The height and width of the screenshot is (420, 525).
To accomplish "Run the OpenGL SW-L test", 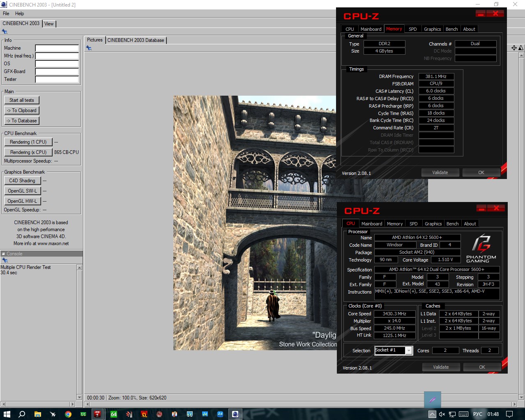I will (x=23, y=191).
